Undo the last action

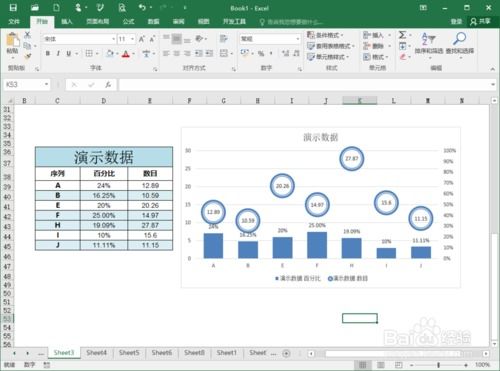pyautogui.click(x=142, y=7)
